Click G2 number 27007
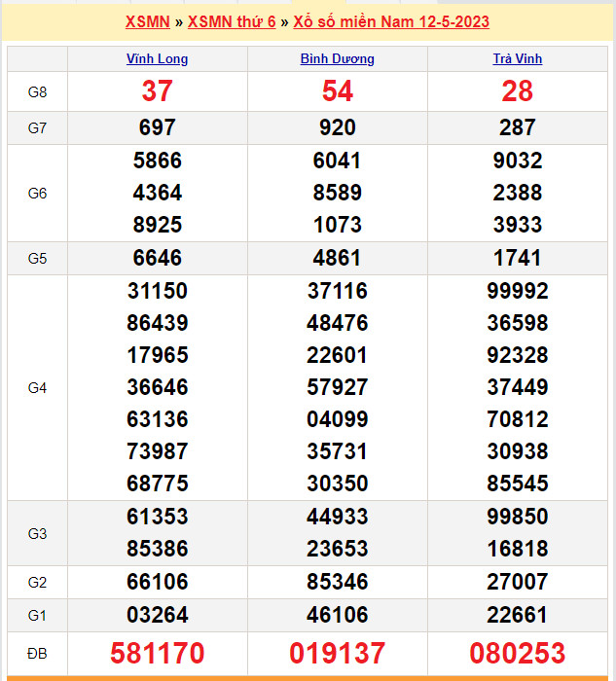This screenshot has height=681, width=616. point(518,582)
